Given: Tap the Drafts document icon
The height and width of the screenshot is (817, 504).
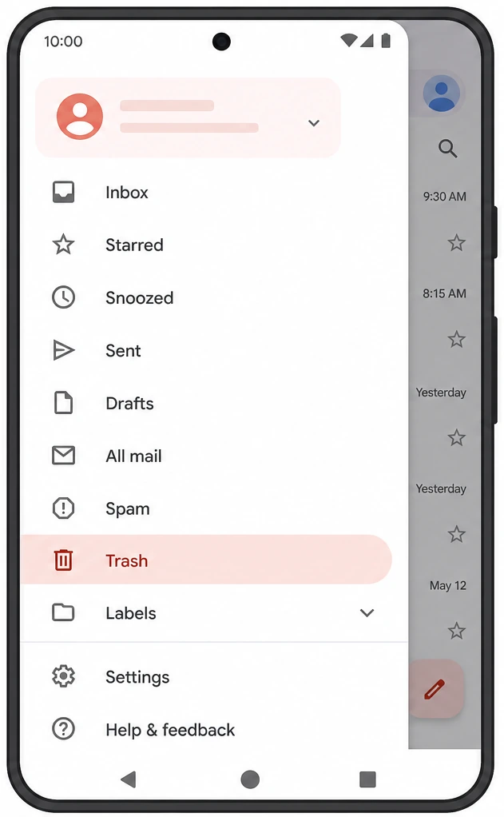Looking at the screenshot, I should (x=64, y=403).
